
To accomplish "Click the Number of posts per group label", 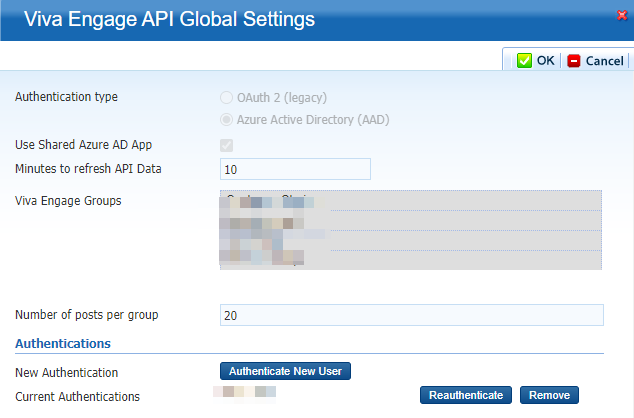I will tap(87, 315).
